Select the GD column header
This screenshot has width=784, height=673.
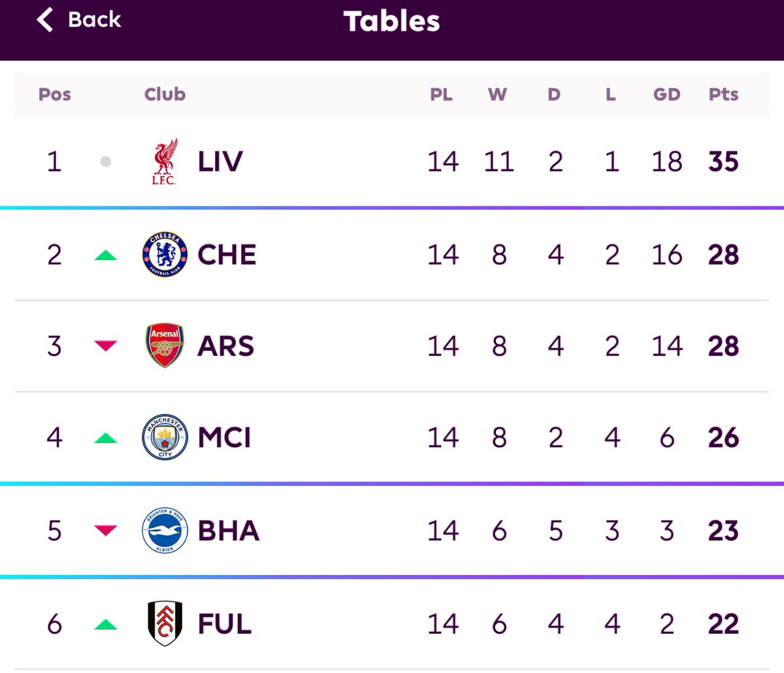(x=666, y=94)
